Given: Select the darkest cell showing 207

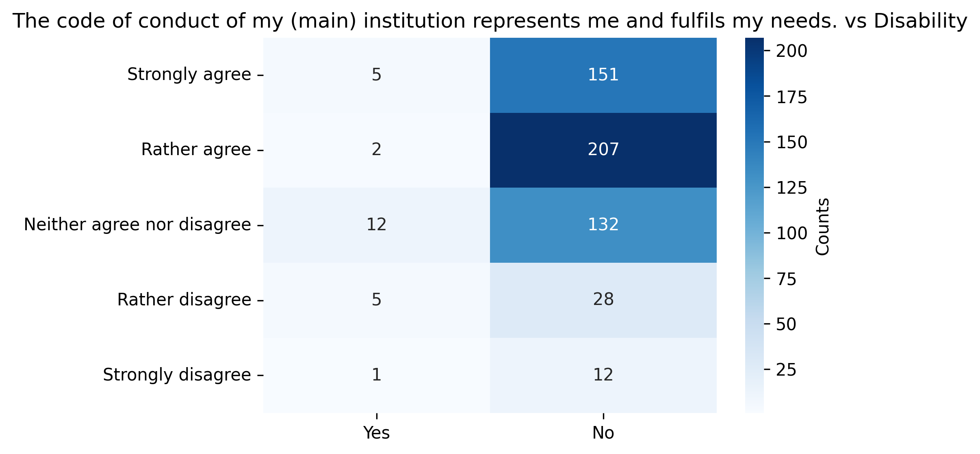Looking at the screenshot, I should pos(603,150).
